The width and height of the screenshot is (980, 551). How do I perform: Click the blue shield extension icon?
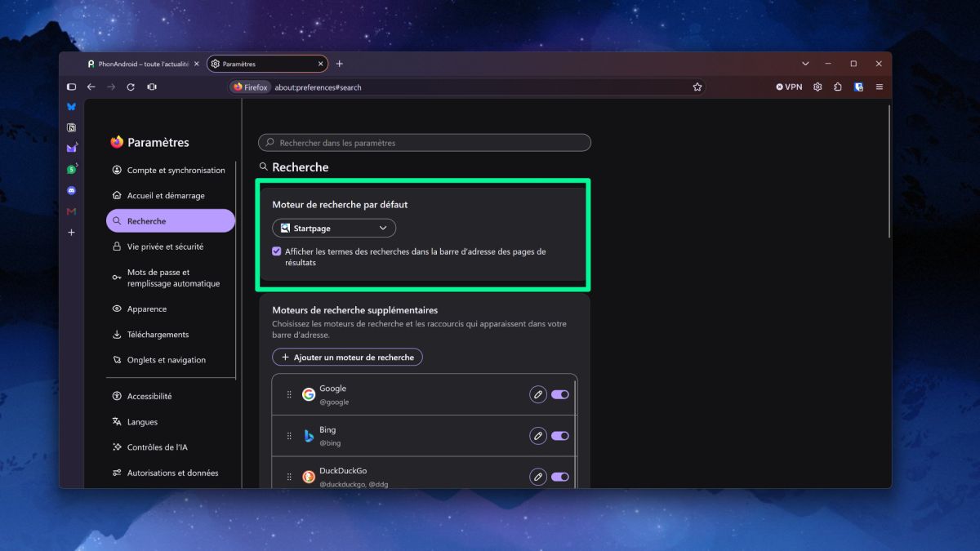(x=859, y=87)
